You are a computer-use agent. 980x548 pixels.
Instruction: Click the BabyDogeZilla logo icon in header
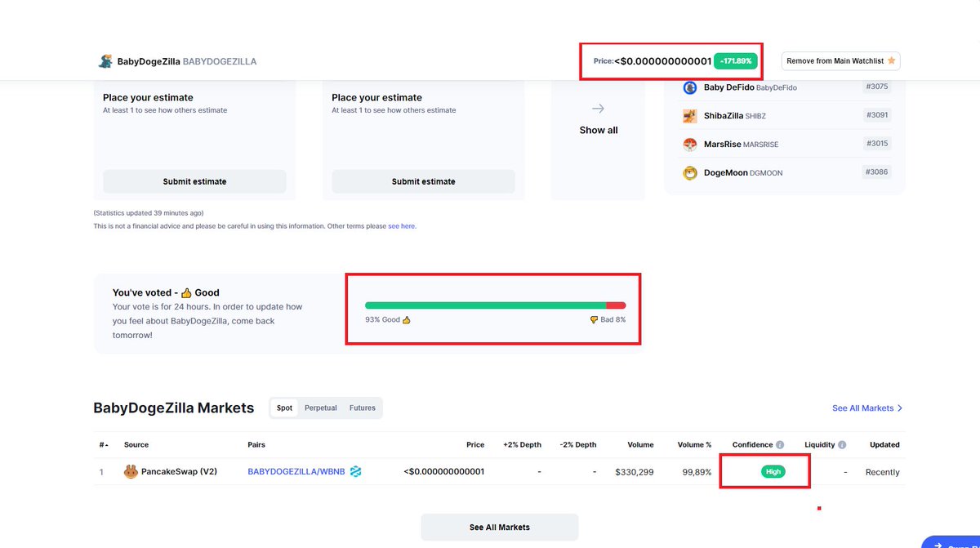(x=105, y=61)
